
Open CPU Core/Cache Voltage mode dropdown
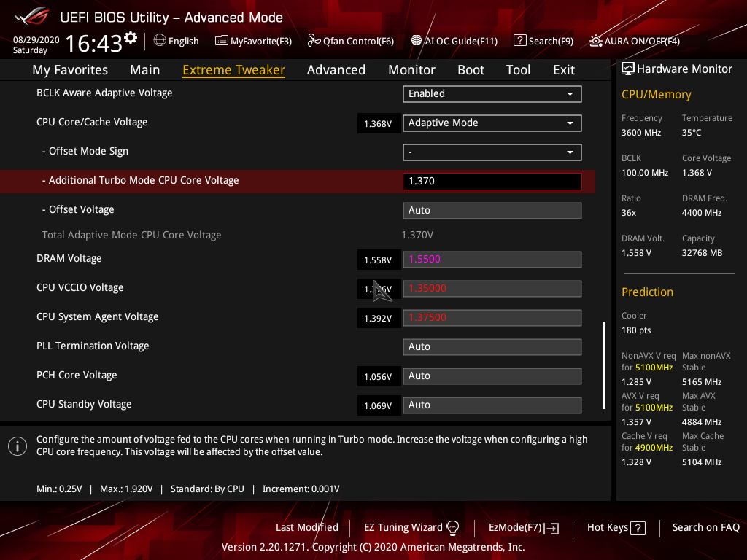coord(492,122)
